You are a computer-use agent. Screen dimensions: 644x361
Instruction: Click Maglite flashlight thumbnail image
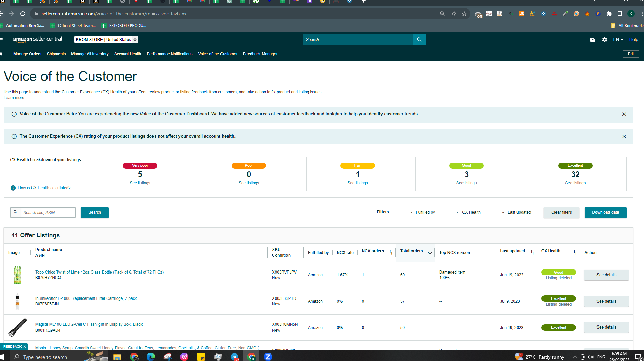click(17, 328)
